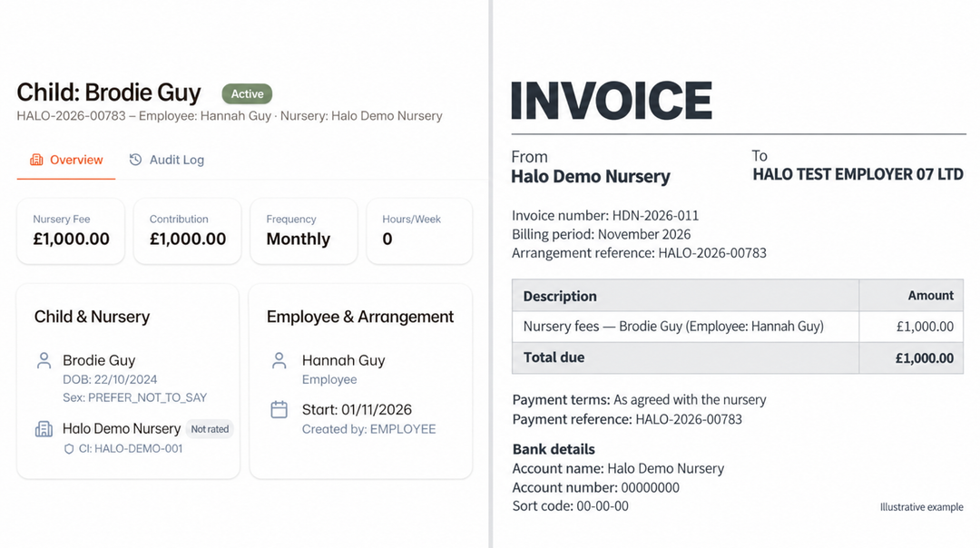Click the Start: 01/11/2026 text

[x=357, y=410]
